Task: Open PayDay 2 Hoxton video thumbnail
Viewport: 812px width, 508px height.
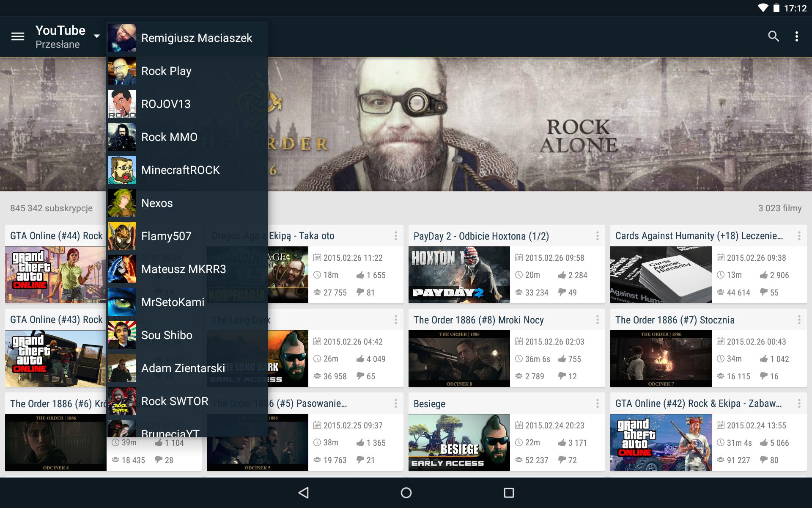Action: 459,275
